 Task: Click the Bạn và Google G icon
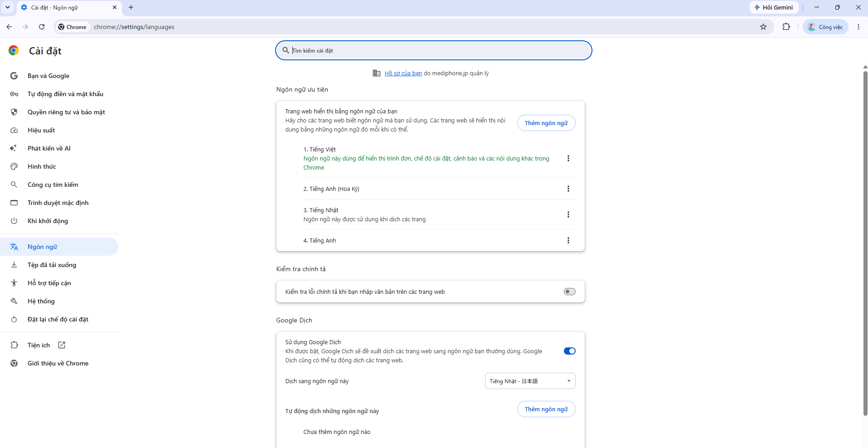point(14,76)
